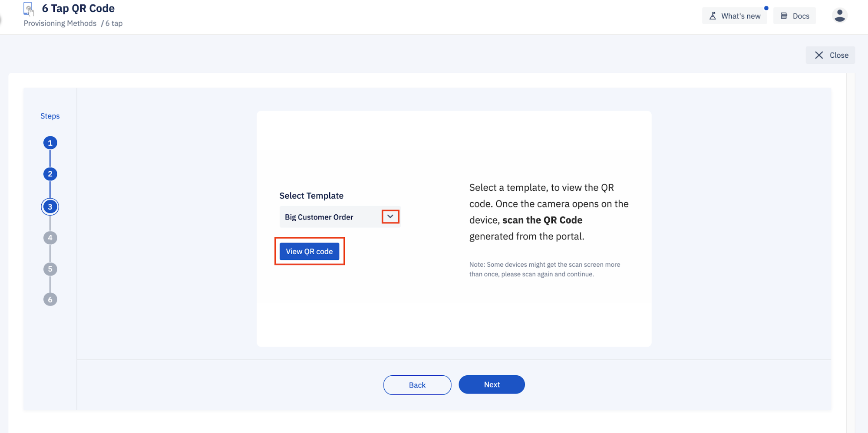Screen dimensions: 868x433
Task: Click the Provisioning Methods breadcrumb
Action: 59,23
